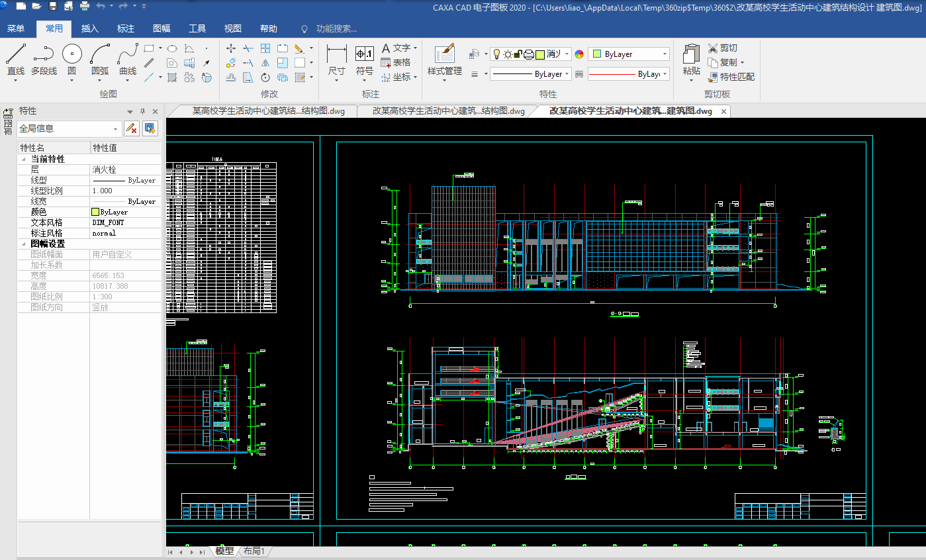Toggle layer lightbulb on/off in layer box
The width and height of the screenshot is (926, 560).
click(497, 54)
